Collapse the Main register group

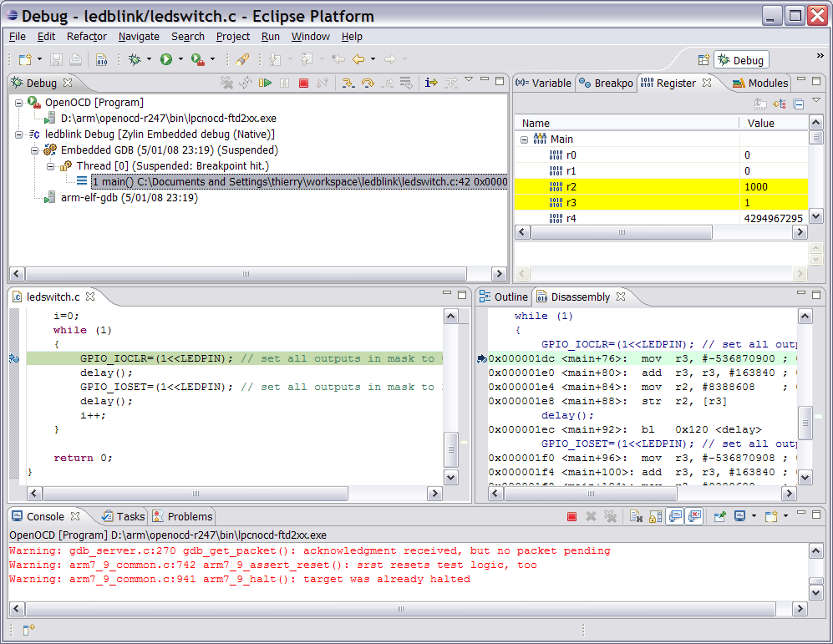point(525,139)
